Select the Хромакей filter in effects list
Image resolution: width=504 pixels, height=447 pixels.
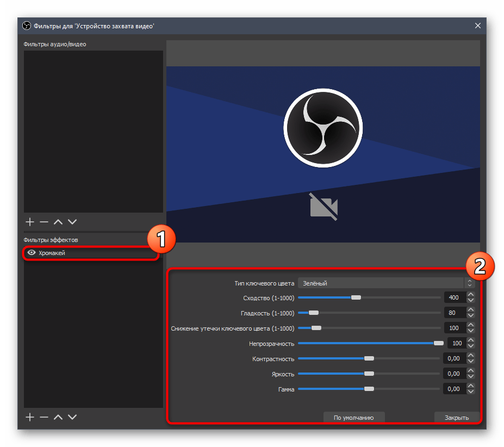[x=82, y=253]
